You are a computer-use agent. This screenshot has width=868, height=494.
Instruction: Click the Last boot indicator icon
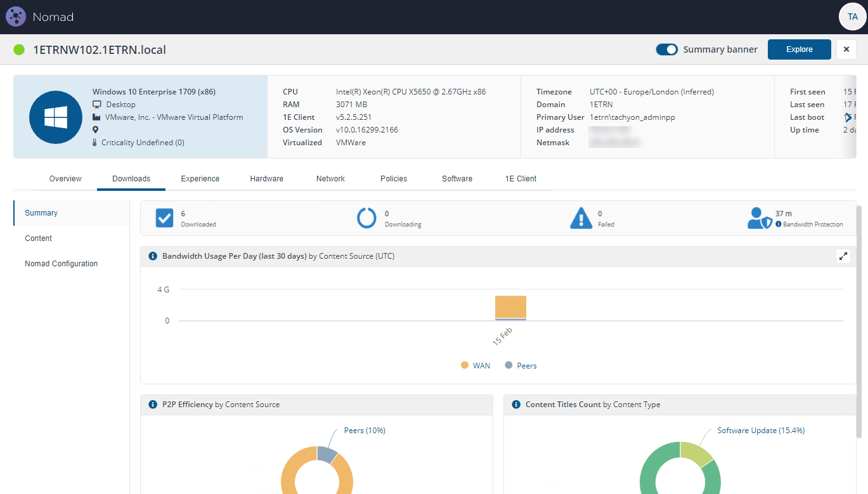pyautogui.click(x=848, y=117)
